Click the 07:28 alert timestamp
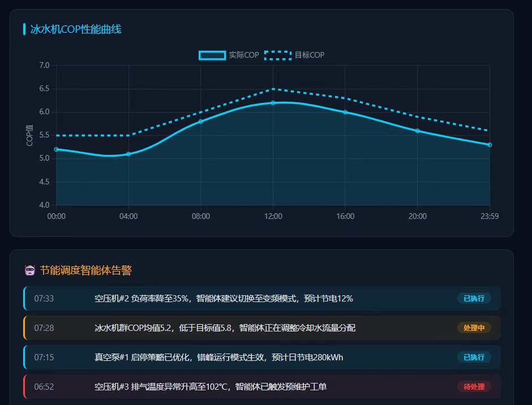Screen dimensions: 532x405 point(44,328)
